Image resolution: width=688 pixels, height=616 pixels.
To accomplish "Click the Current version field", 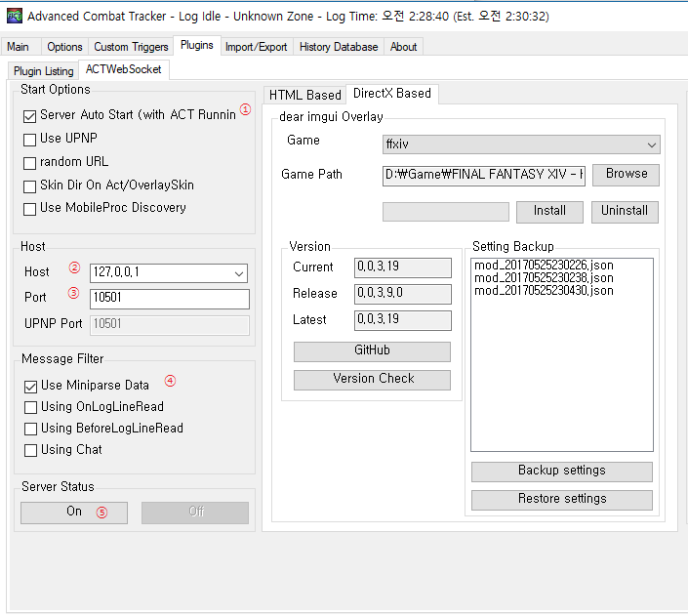I will pos(403,267).
